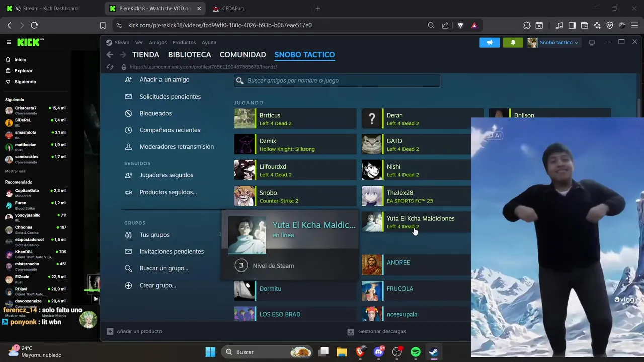Screen dimensions: 644x362
Task: Go to the BIBLIOTECA tab
Action: 190,55
